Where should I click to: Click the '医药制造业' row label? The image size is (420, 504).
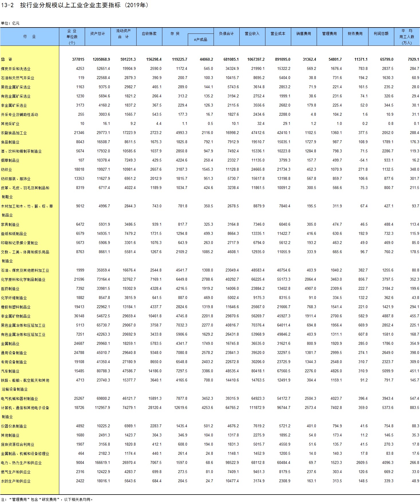tap(10, 289)
